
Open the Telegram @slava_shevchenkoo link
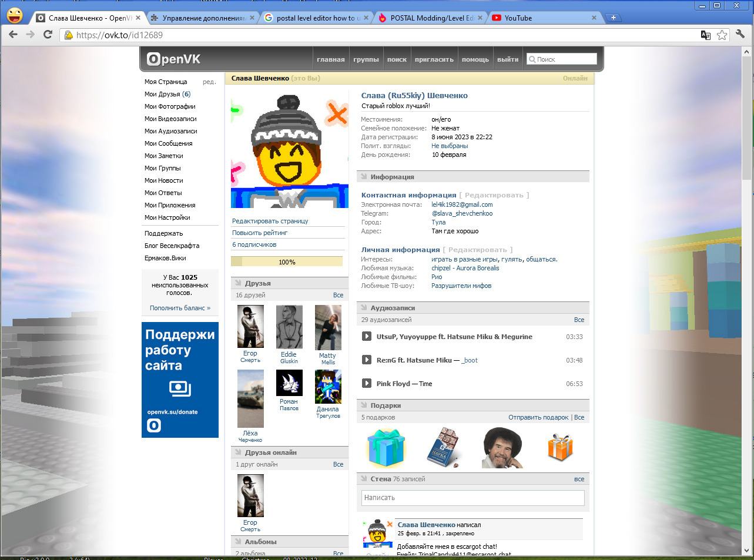click(462, 213)
